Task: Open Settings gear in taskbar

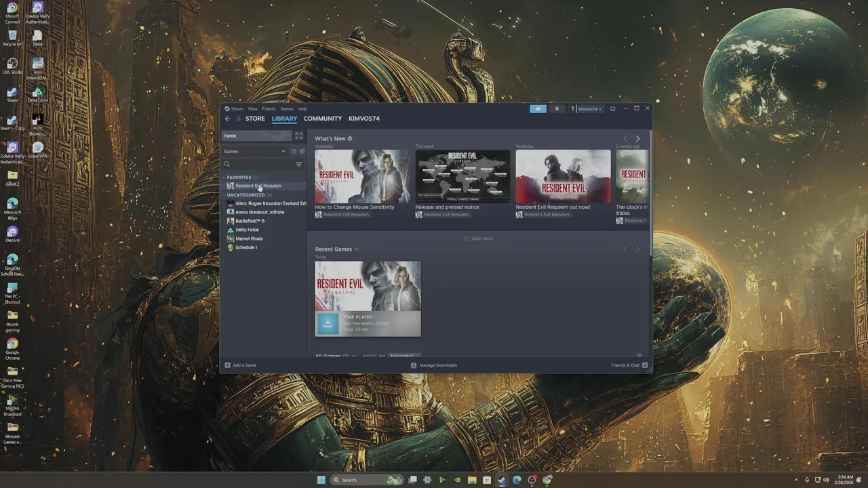Action: pos(427,480)
